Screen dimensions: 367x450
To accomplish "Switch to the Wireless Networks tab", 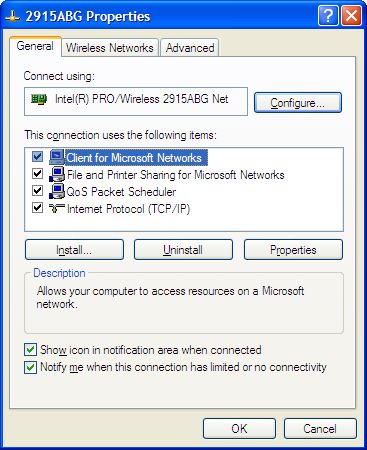I will tap(110, 48).
